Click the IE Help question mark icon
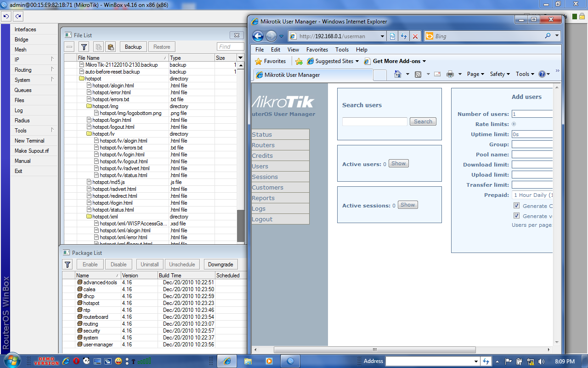 (542, 74)
